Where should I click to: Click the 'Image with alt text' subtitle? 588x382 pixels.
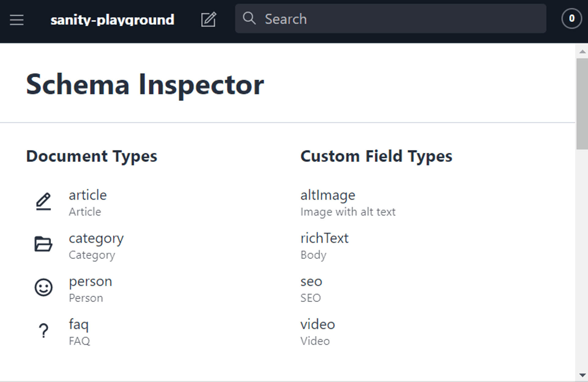point(348,212)
